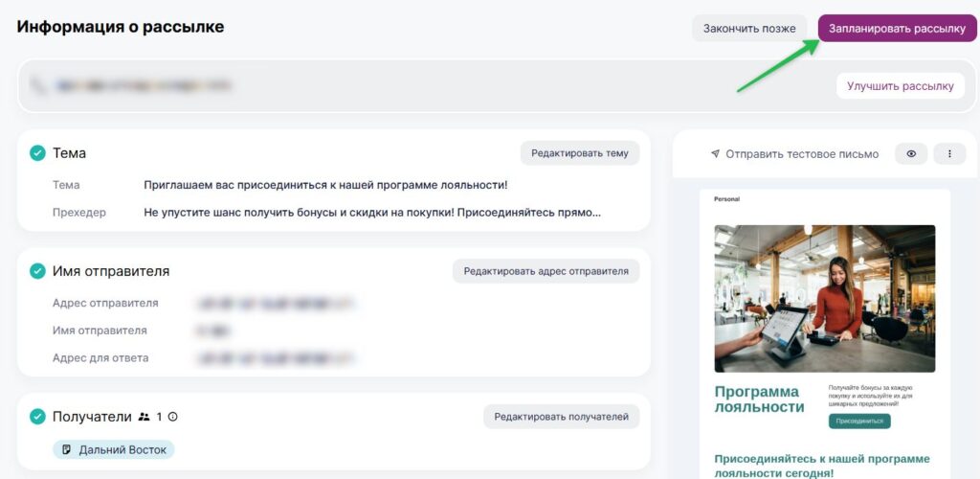Screen dimensions: 980x479
Task: Click the Прехедер label
Action: (79, 213)
